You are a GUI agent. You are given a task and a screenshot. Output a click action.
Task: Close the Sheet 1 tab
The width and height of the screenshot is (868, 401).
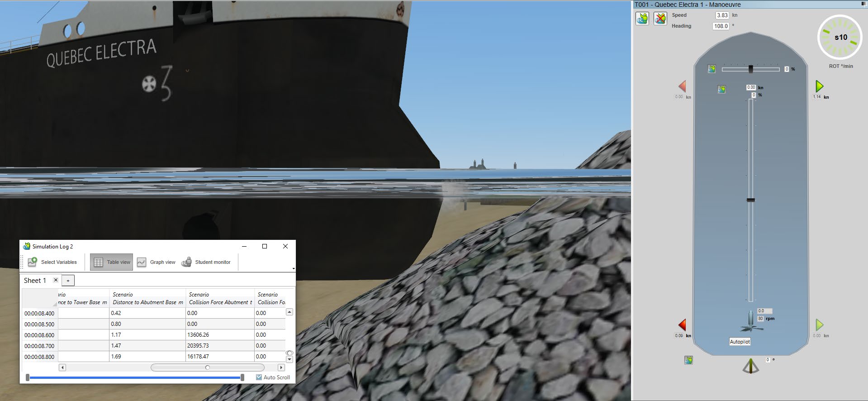click(56, 280)
